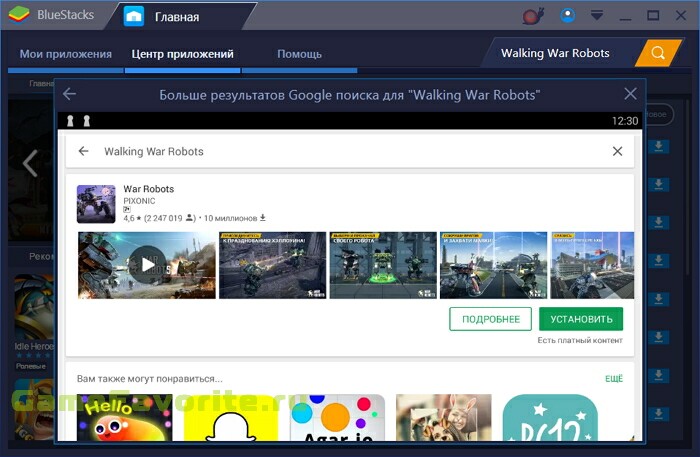Open the B612 teal app suggestion
Image resolution: width=700 pixels, height=457 pixels.
(x=550, y=418)
